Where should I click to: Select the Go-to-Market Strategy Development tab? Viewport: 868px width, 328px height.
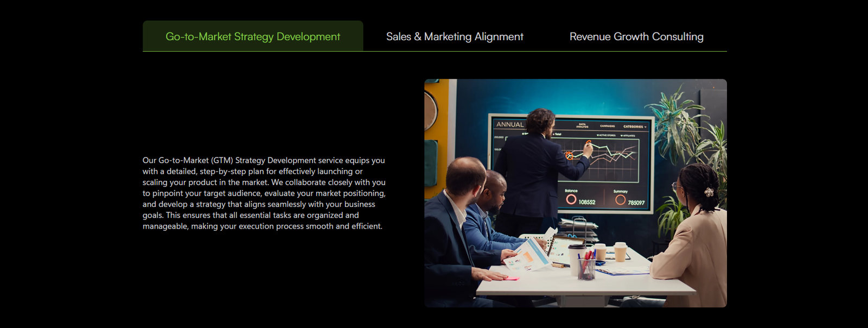[253, 36]
